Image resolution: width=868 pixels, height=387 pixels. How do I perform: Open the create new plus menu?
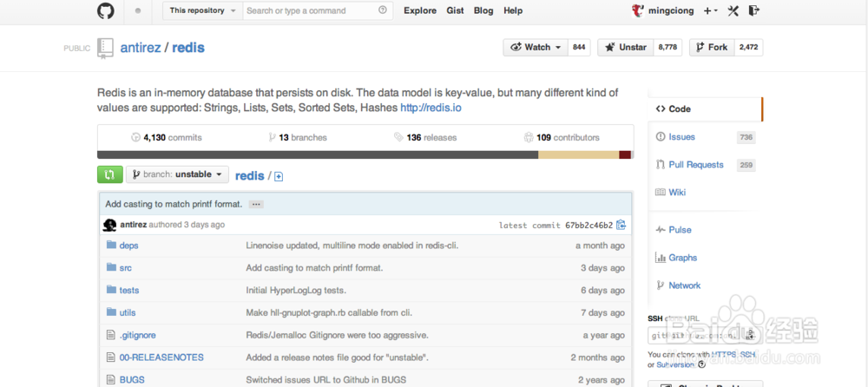710,10
